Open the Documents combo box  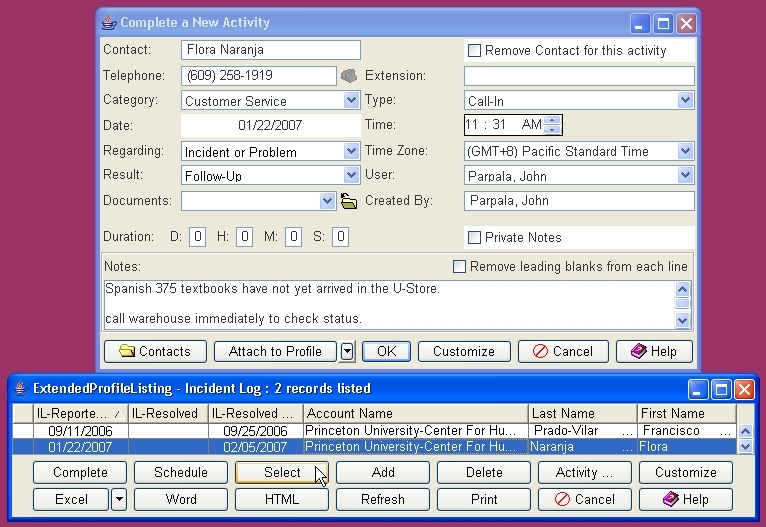(327, 201)
